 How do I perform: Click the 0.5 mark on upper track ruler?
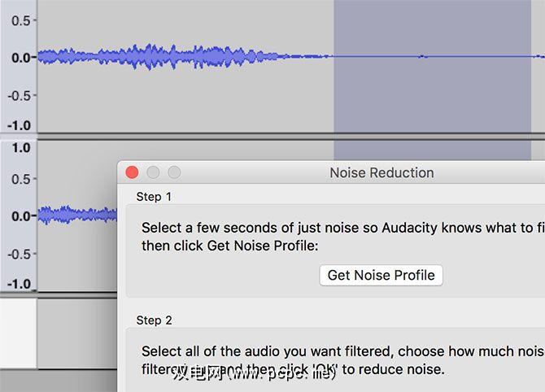pyautogui.click(x=21, y=19)
